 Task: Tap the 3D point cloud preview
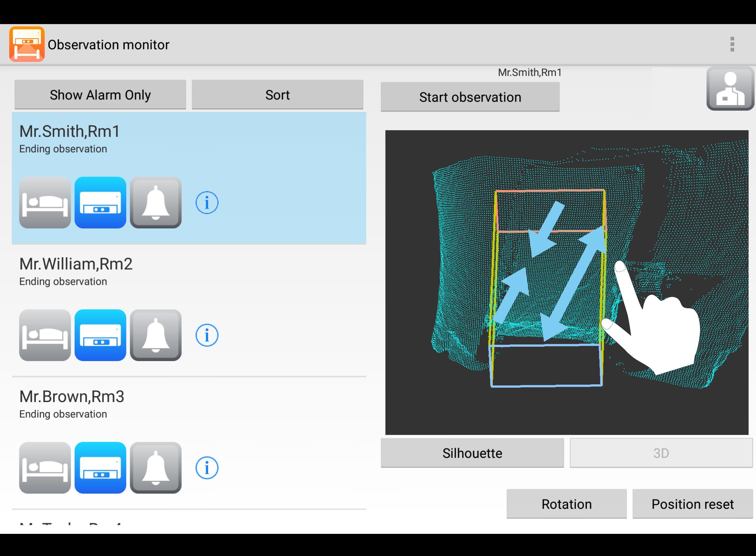[x=567, y=282]
